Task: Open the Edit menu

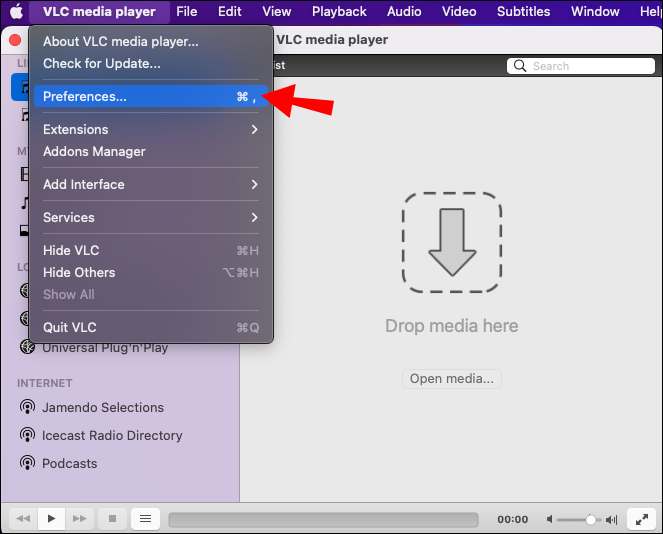Action: [230, 11]
